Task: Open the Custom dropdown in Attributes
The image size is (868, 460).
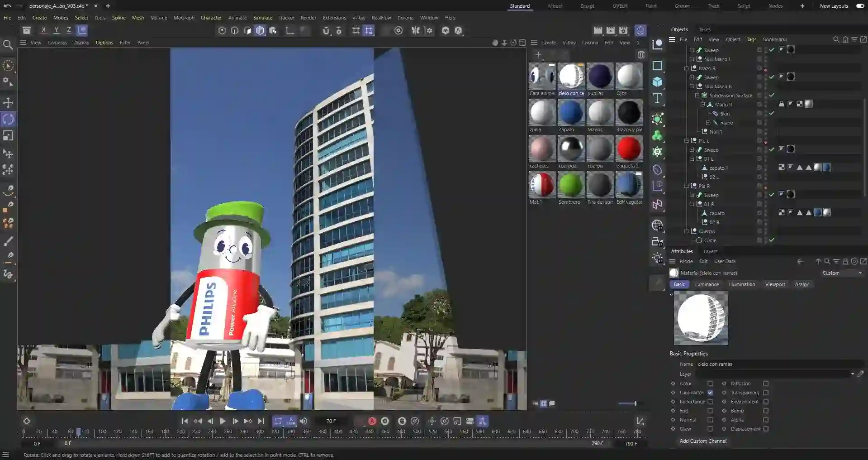Action: click(842, 273)
